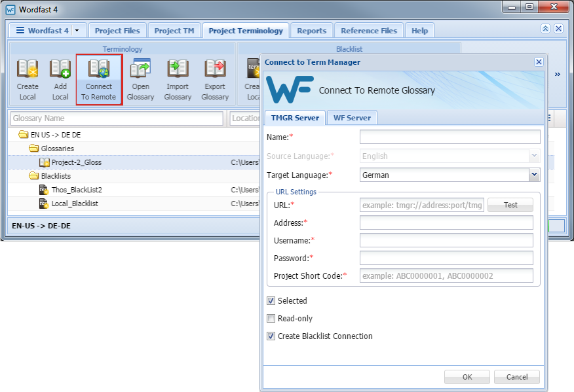Screen dimensions: 574x392
Task: Select the TMGR Server tab
Action: click(x=295, y=118)
